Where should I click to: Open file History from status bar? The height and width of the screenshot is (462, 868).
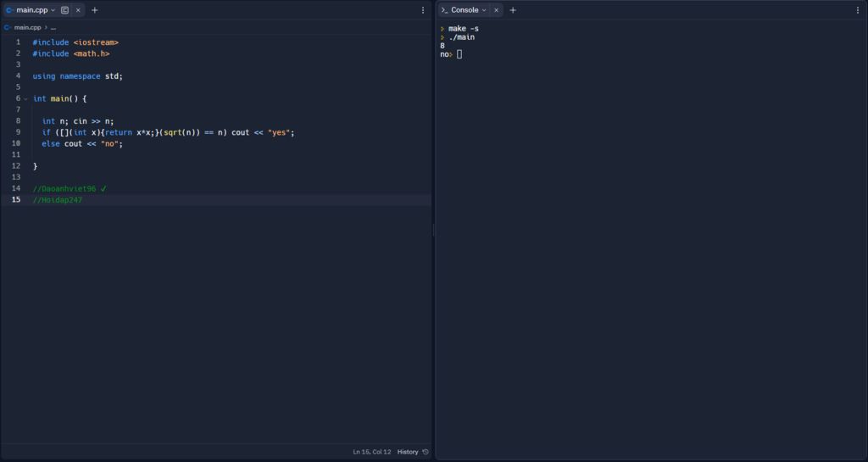[408, 452]
